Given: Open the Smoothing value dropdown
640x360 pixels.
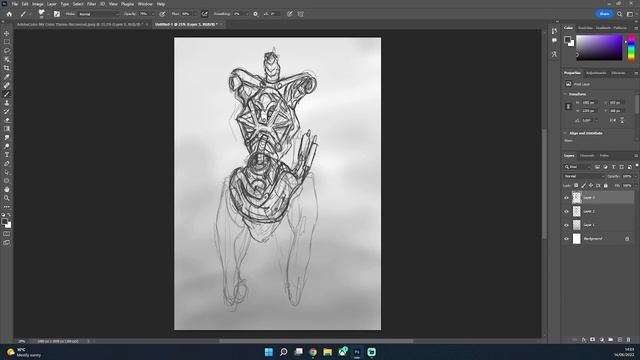Looking at the screenshot, I should 246,14.
